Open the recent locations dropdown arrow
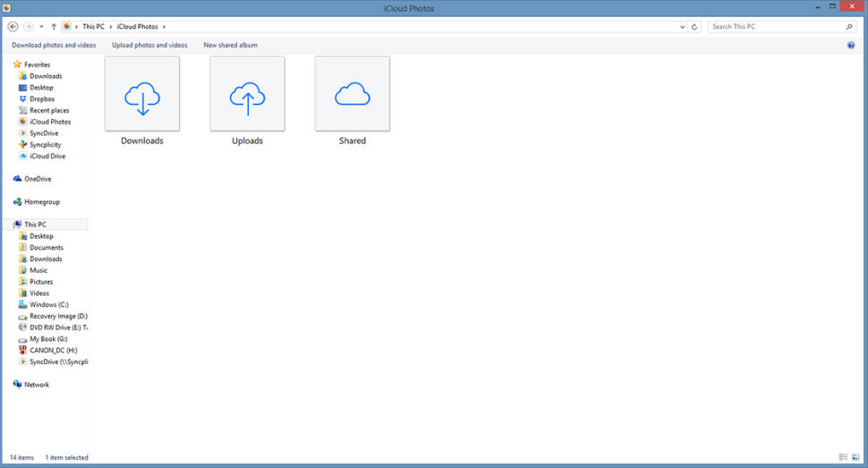 (x=41, y=27)
